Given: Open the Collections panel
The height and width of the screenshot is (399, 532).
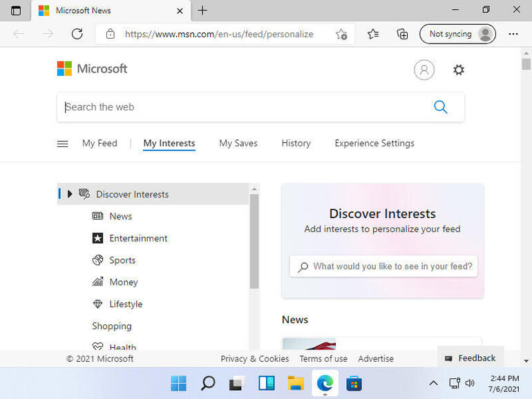Looking at the screenshot, I should [x=402, y=34].
